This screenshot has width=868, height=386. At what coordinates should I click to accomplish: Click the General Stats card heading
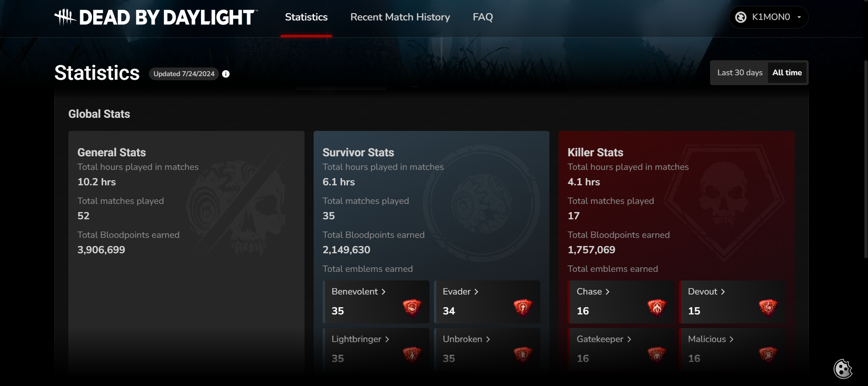111,152
